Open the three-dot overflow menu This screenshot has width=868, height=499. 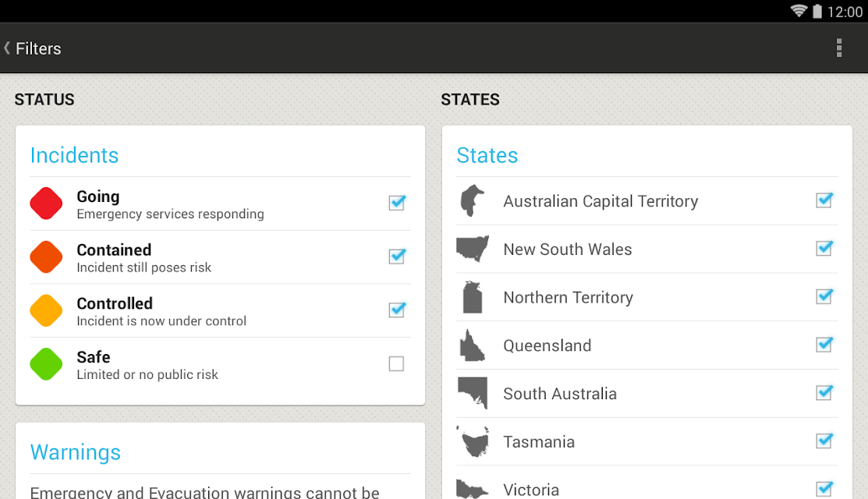point(839,48)
